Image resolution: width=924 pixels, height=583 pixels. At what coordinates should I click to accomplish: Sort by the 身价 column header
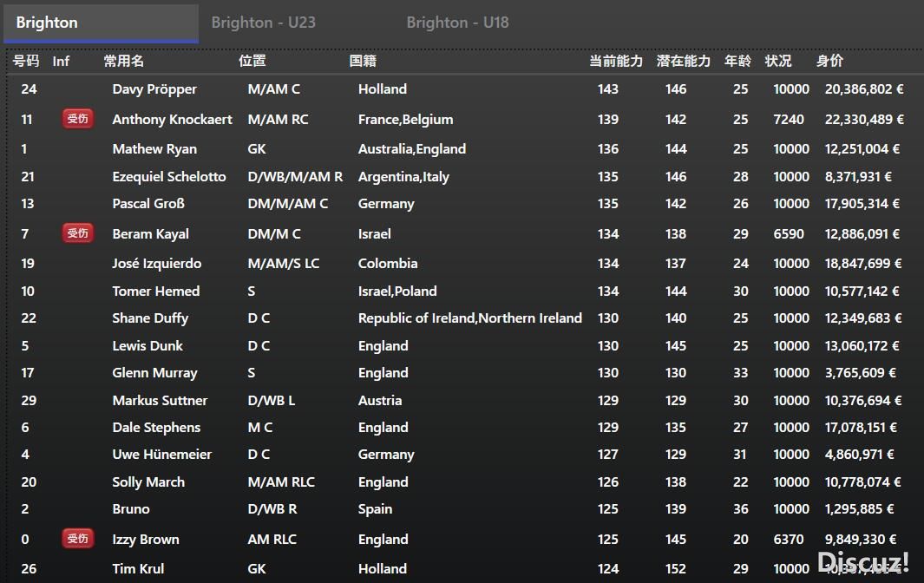point(829,61)
